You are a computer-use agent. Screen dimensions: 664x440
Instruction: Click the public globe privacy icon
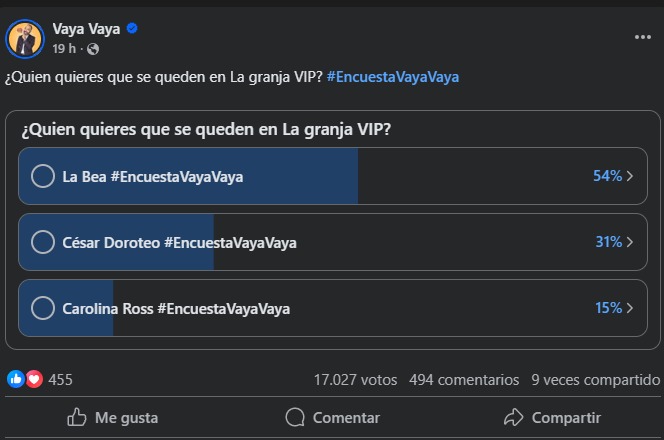coord(93,48)
